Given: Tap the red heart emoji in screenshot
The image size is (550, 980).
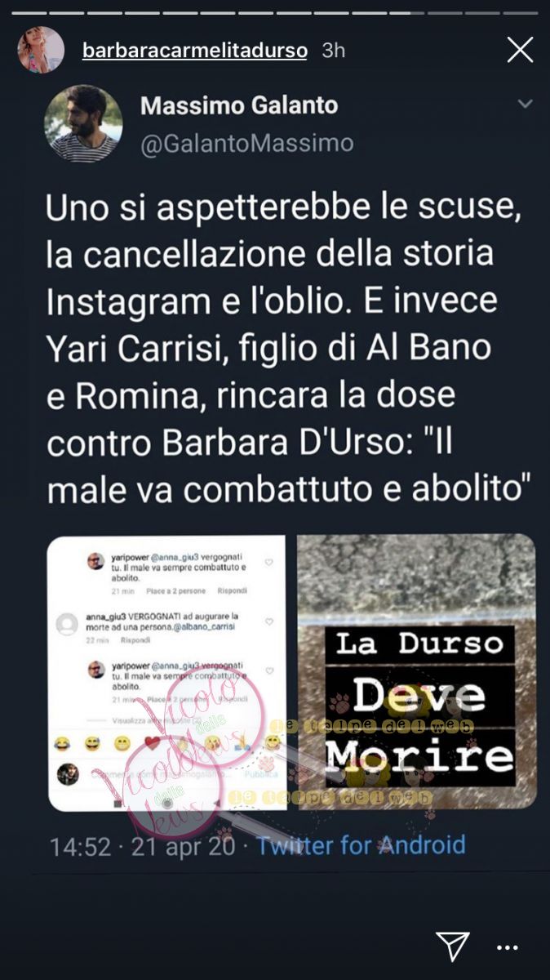Looking at the screenshot, I should point(152,742).
